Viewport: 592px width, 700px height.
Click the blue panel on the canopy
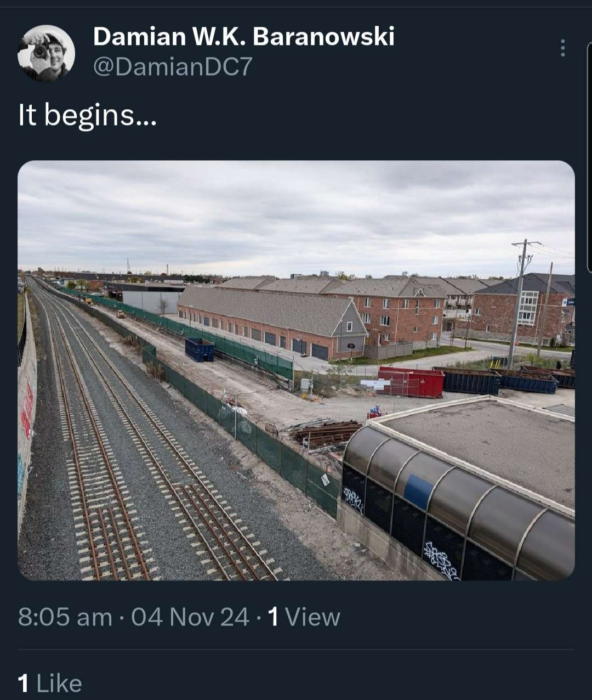coord(418,492)
